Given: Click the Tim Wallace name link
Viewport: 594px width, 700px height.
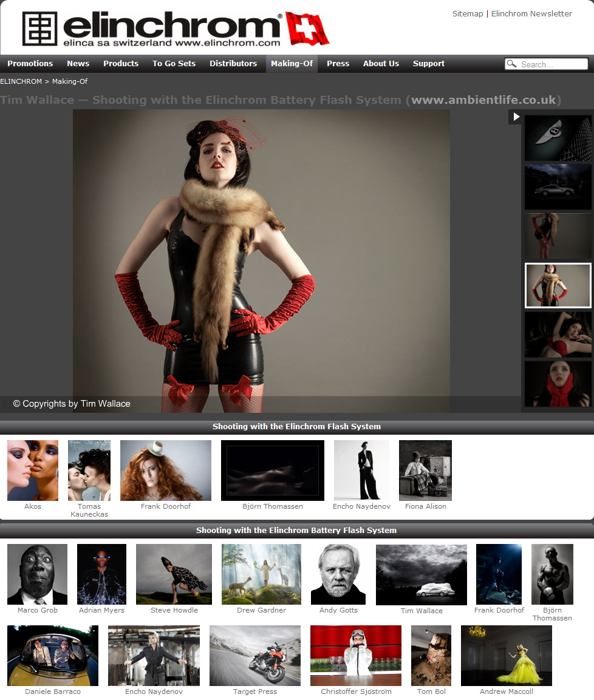Looking at the screenshot, I should [422, 611].
